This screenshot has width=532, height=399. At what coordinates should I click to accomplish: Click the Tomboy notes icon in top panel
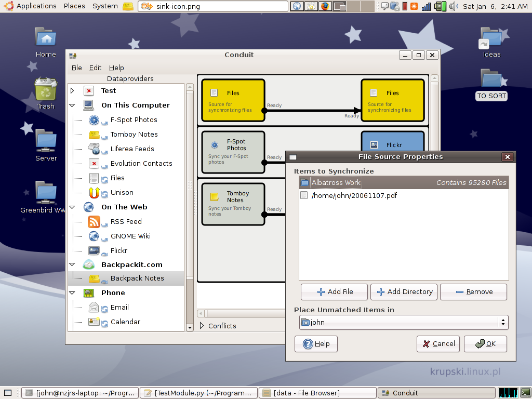pyautogui.click(x=128, y=6)
